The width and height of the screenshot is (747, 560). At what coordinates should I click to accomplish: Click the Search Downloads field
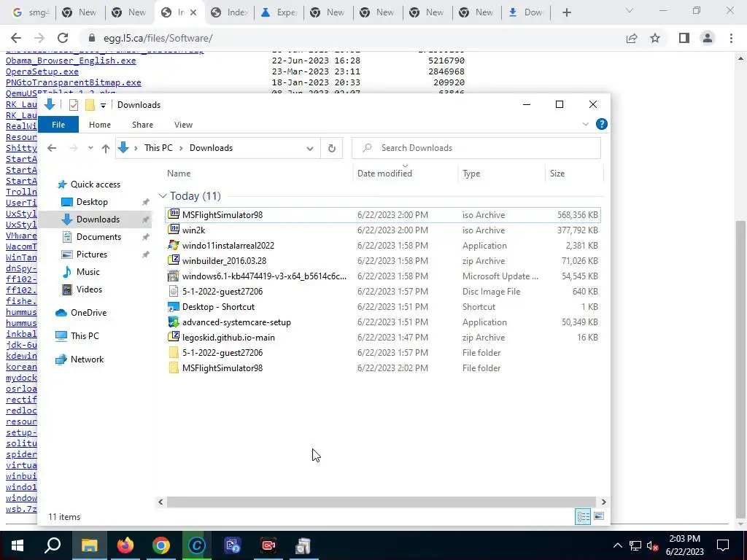pos(476,148)
